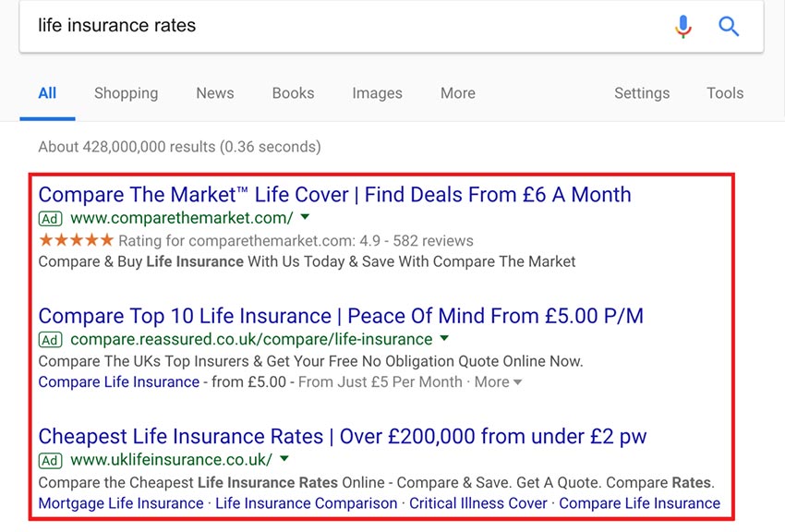Image resolution: width=785 pixels, height=532 pixels.
Task: Open the Critical Illness Cover sitelink
Action: click(478, 503)
